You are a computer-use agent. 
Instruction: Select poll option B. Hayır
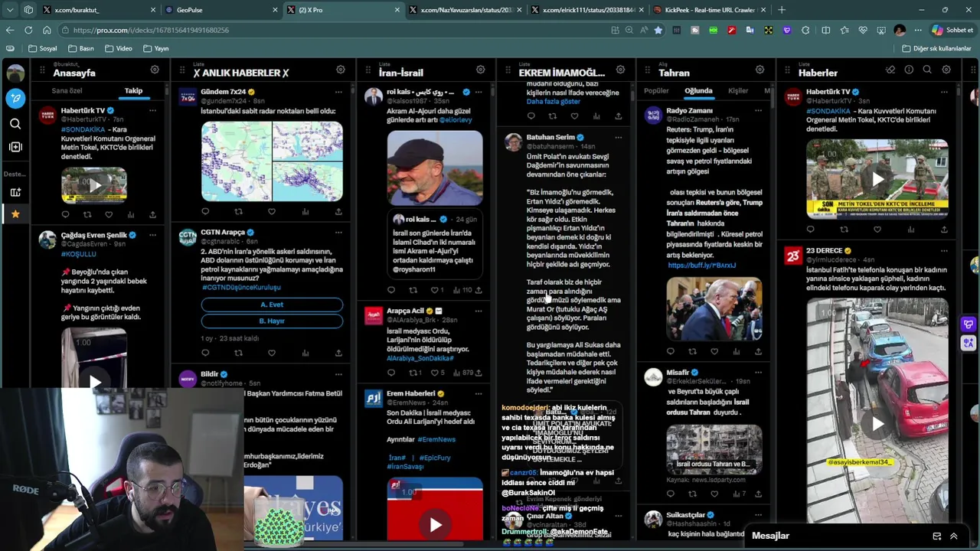(272, 321)
